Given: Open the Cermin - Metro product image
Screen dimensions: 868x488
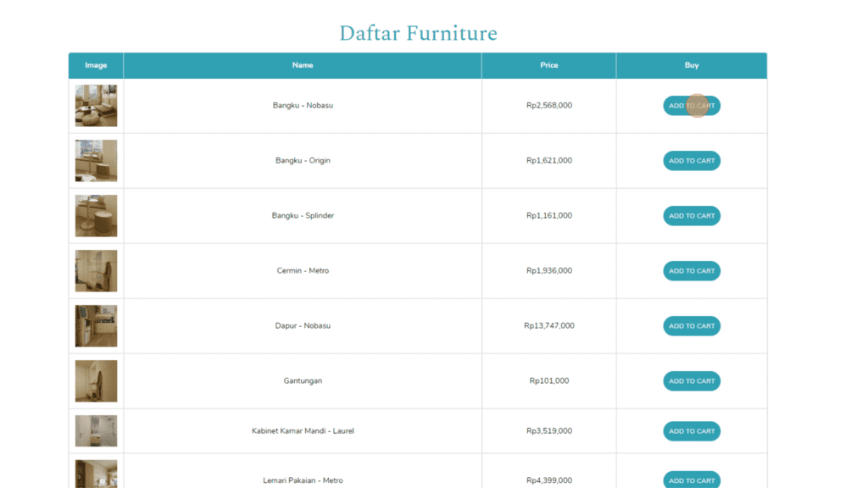Looking at the screenshot, I should point(96,271).
